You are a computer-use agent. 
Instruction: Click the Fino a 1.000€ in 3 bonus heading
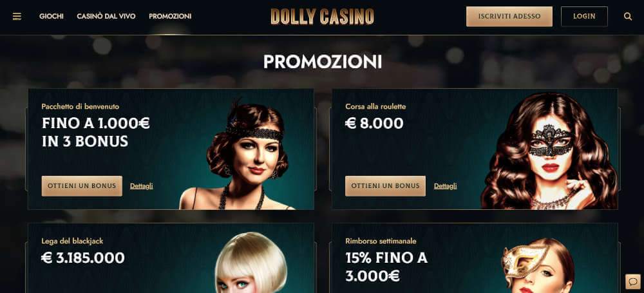[96, 132]
